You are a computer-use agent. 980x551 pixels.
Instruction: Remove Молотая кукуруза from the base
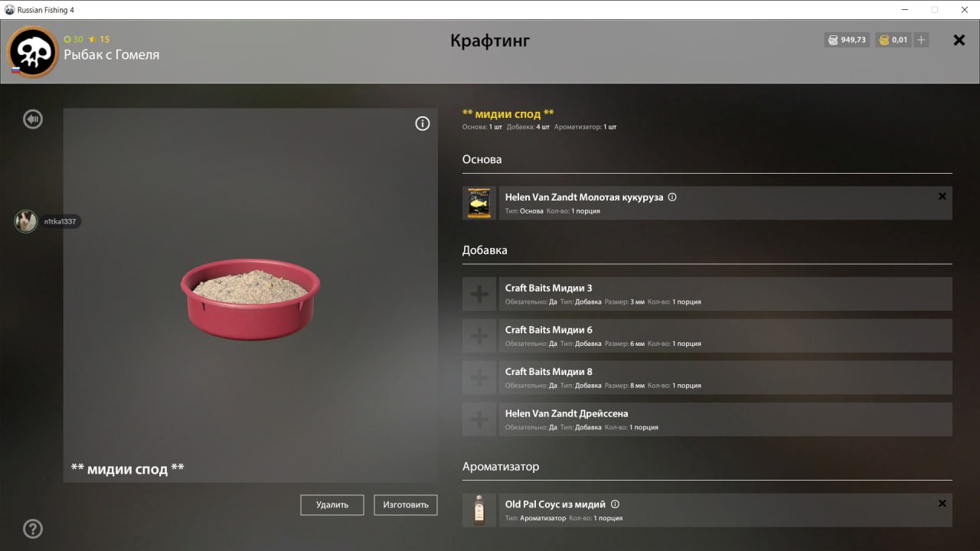coord(942,196)
